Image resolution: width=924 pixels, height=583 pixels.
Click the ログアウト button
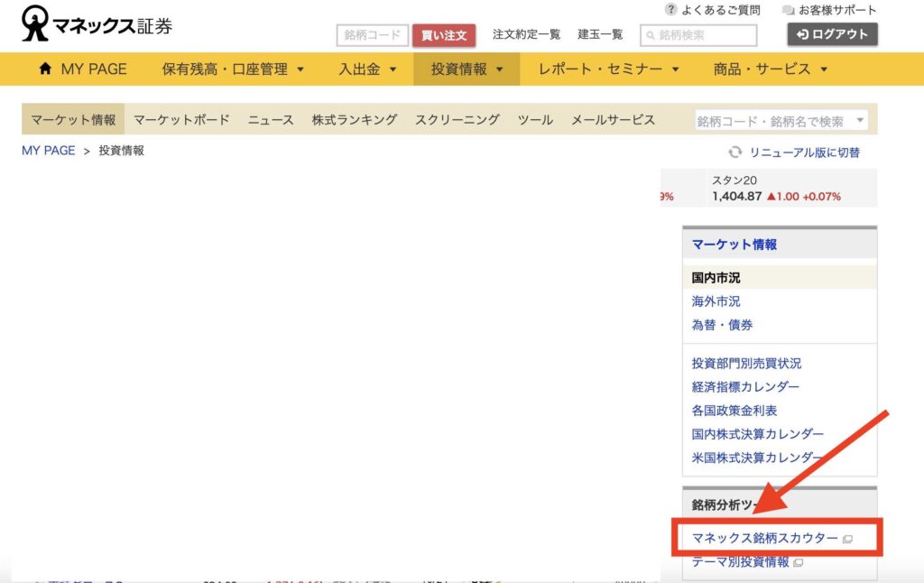pyautogui.click(x=832, y=34)
